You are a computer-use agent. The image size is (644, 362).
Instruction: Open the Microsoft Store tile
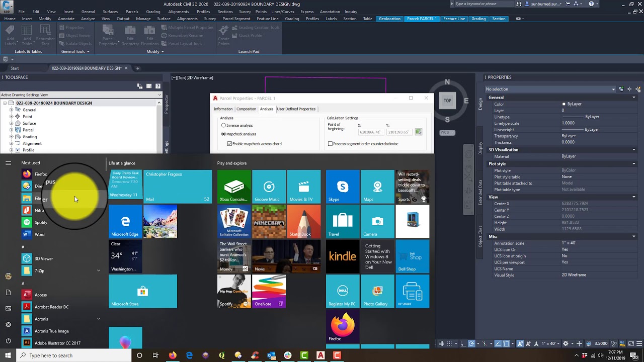coord(143,291)
